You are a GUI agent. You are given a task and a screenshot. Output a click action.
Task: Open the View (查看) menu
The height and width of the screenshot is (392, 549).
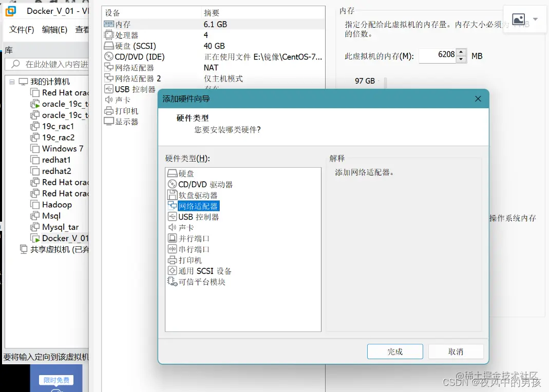[x=82, y=30]
